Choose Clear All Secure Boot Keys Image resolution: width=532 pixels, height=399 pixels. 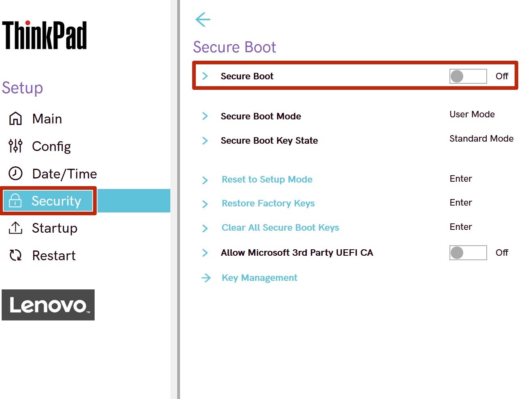(280, 227)
